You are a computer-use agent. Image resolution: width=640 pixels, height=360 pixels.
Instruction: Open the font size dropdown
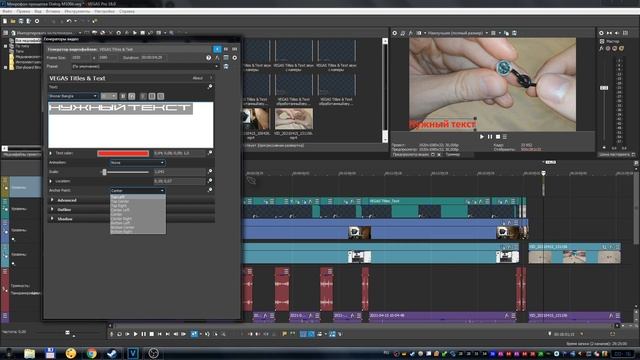(x=109, y=96)
